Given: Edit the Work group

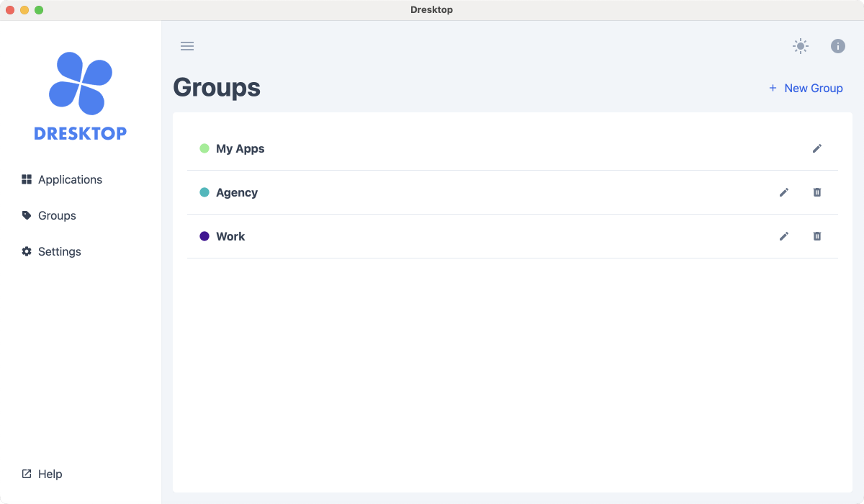Looking at the screenshot, I should (x=784, y=236).
